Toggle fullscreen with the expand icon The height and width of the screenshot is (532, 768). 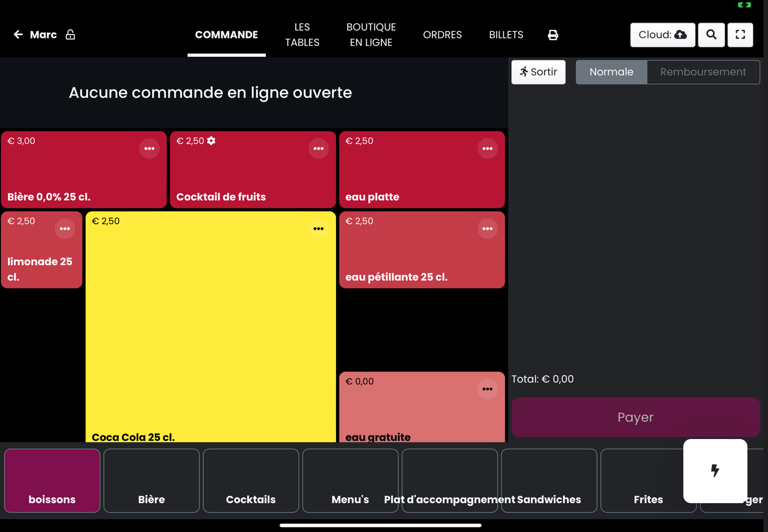coord(740,35)
